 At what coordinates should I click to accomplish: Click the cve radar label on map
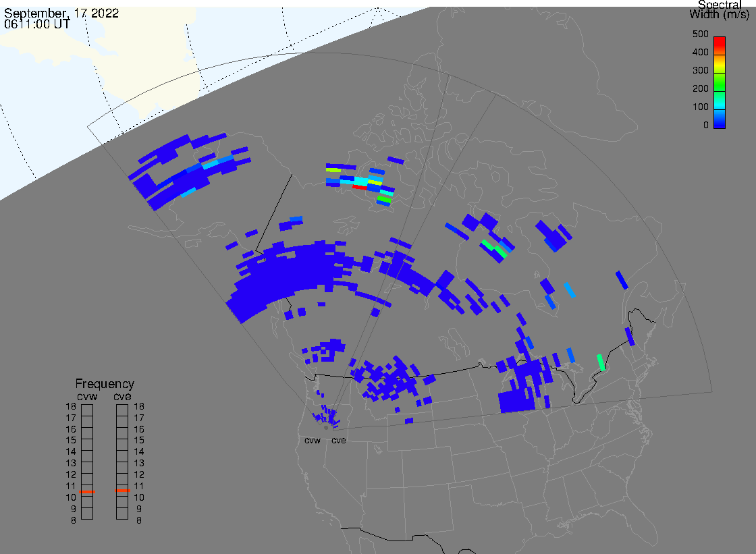point(338,440)
